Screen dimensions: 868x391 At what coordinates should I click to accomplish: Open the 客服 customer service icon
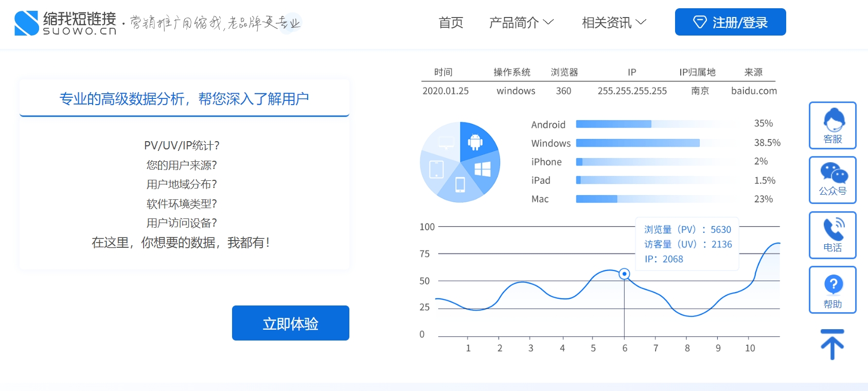[832, 126]
